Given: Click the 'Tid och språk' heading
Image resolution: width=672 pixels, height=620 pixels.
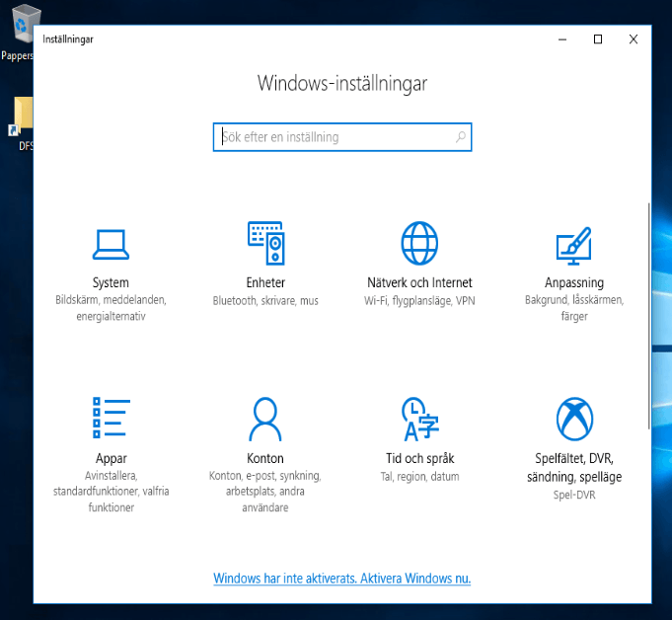Looking at the screenshot, I should pyautogui.click(x=420, y=459).
